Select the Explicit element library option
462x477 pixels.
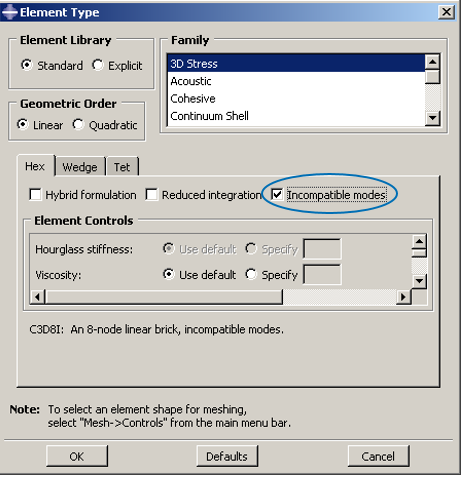tap(98, 65)
